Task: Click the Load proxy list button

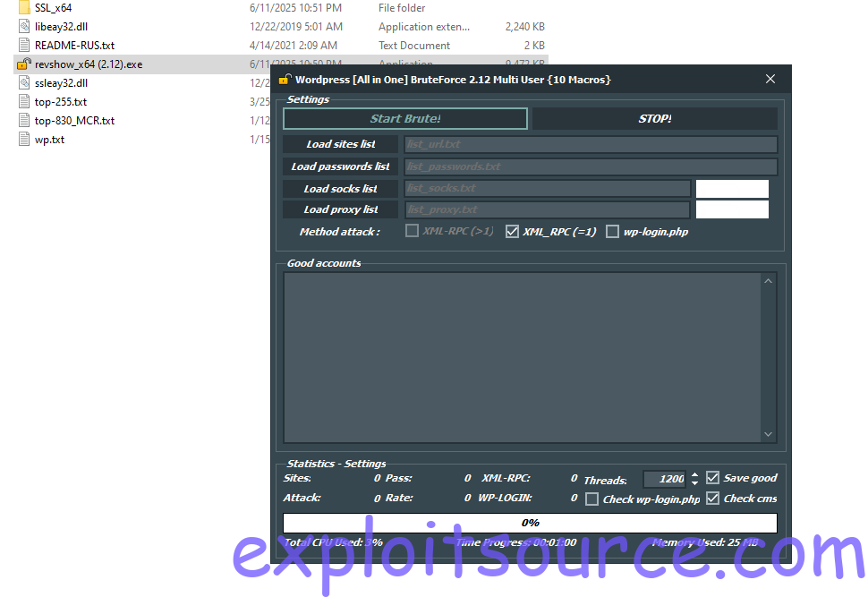Action: [x=340, y=209]
